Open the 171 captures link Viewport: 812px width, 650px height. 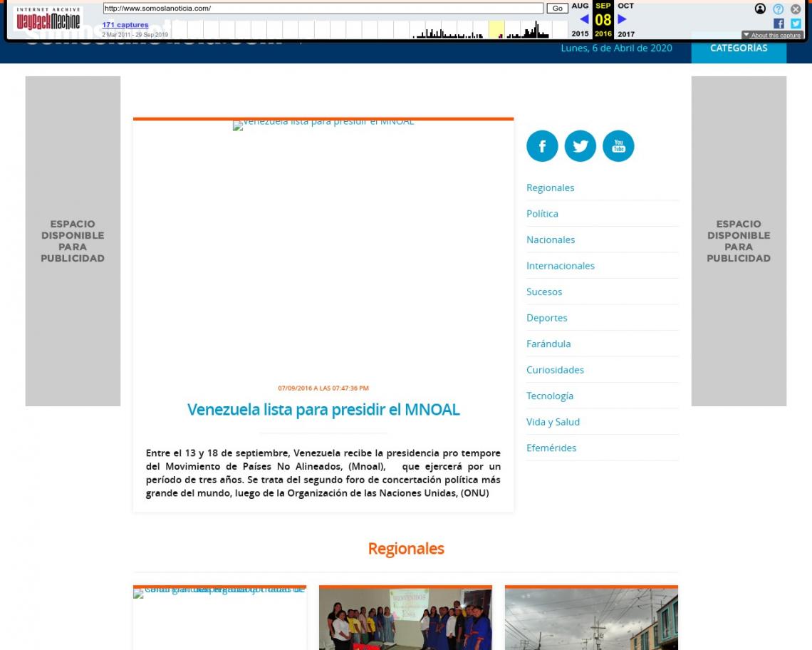[125, 25]
